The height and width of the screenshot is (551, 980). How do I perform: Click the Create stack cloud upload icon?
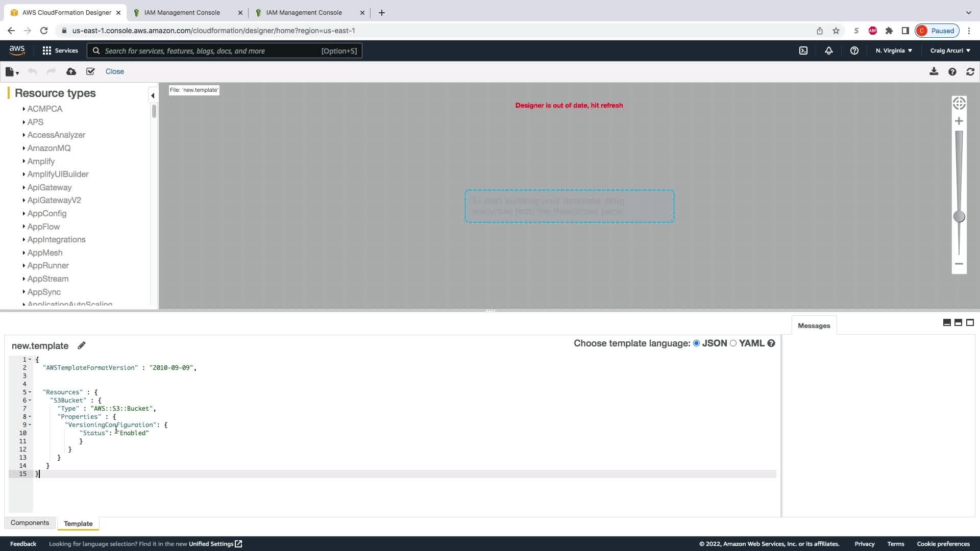click(71, 72)
